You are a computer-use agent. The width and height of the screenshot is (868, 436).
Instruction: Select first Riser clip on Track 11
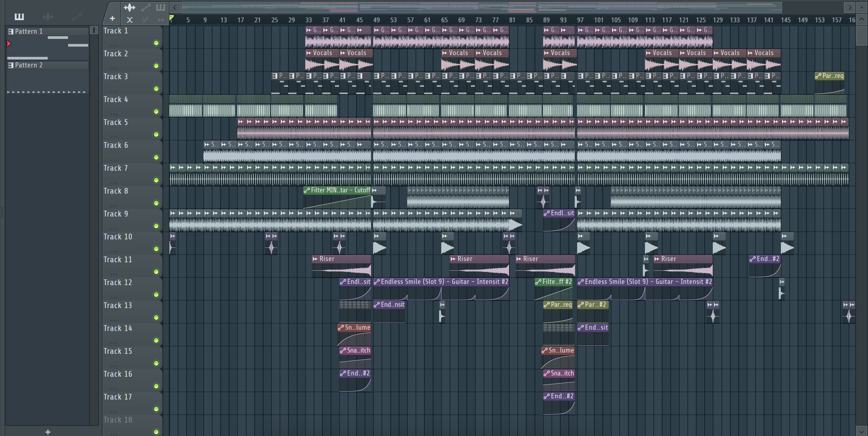[x=341, y=266]
